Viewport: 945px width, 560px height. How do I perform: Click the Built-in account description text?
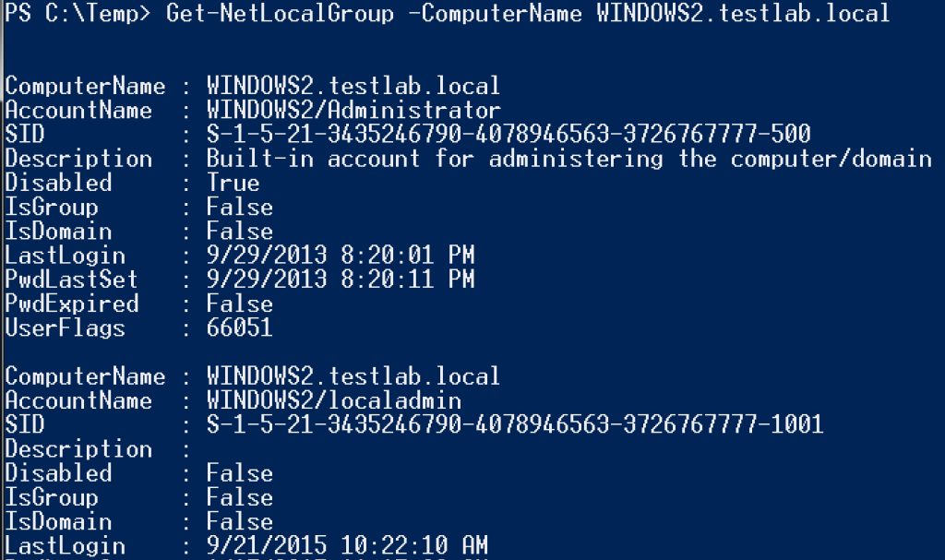568,159
